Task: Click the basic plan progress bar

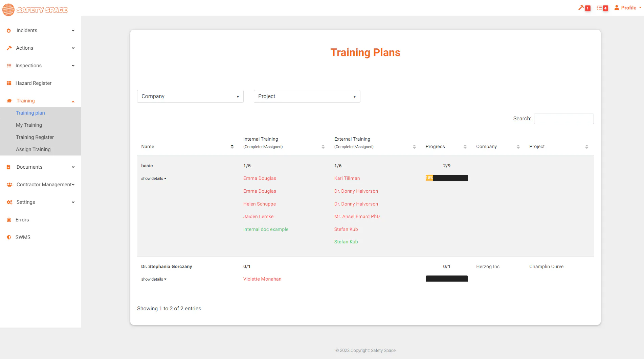Action: coord(447,178)
